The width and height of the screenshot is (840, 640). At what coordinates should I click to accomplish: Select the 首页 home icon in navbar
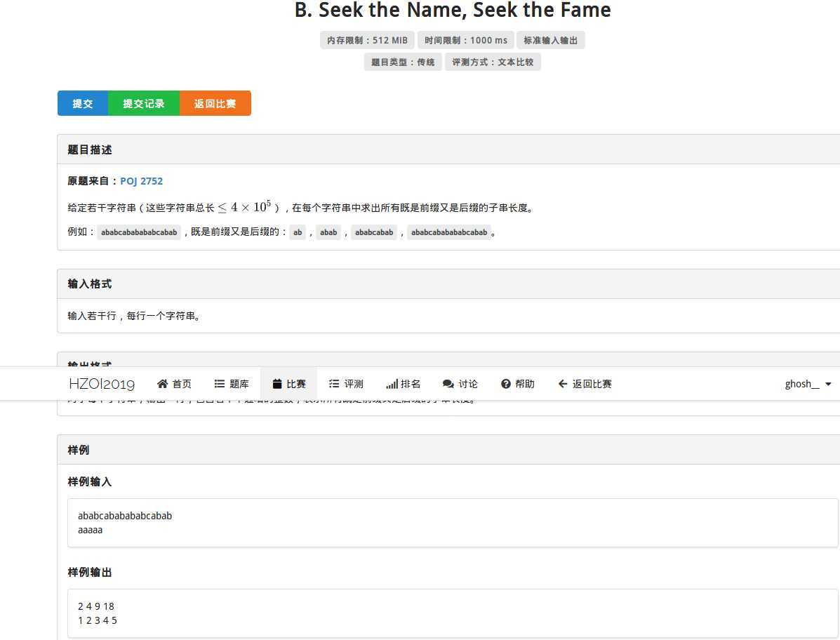pos(163,384)
